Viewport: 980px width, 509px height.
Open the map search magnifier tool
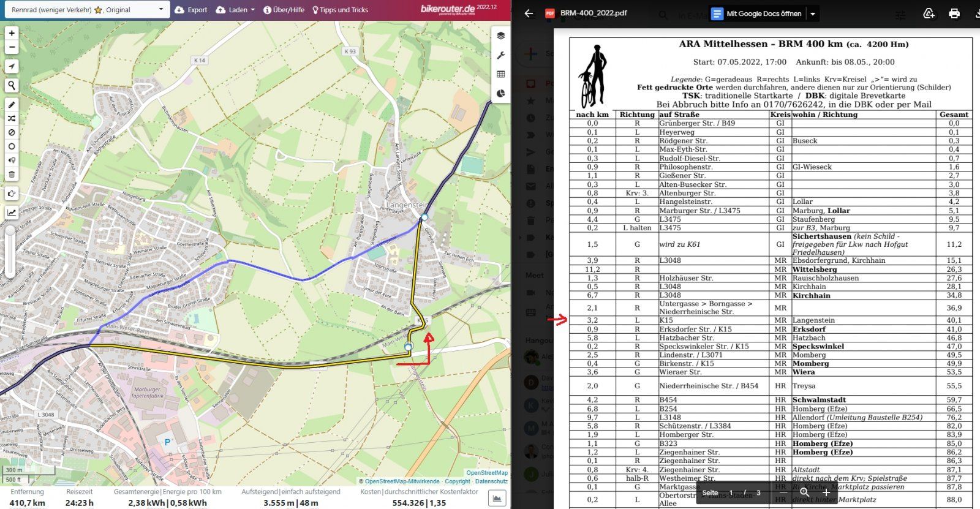(x=12, y=85)
